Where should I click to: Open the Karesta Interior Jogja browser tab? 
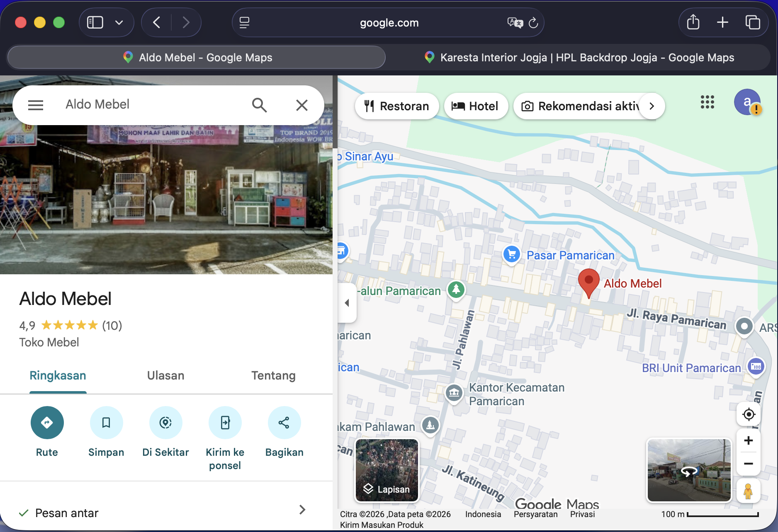(579, 58)
